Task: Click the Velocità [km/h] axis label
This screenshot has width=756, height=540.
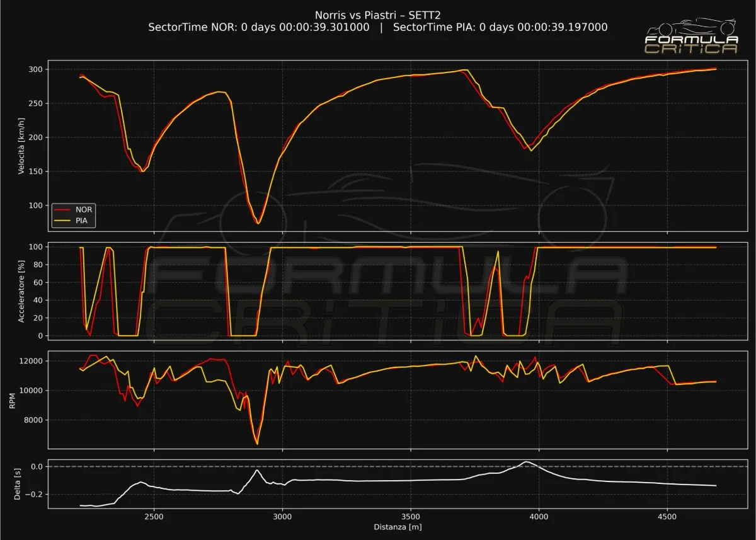Action: (22, 146)
